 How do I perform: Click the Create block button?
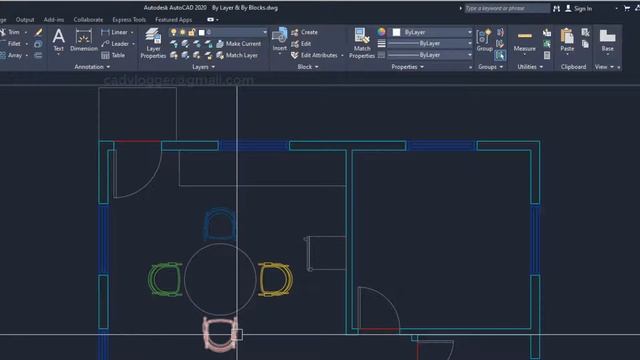pos(304,32)
